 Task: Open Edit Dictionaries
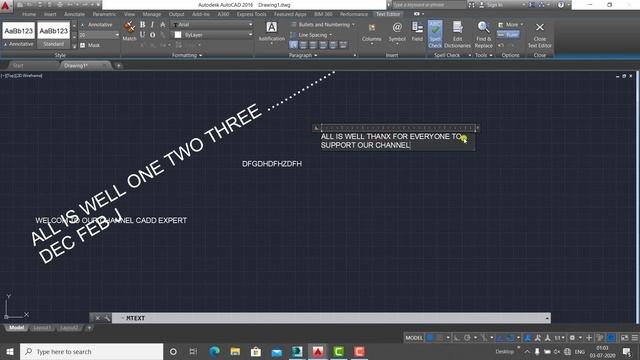click(457, 34)
